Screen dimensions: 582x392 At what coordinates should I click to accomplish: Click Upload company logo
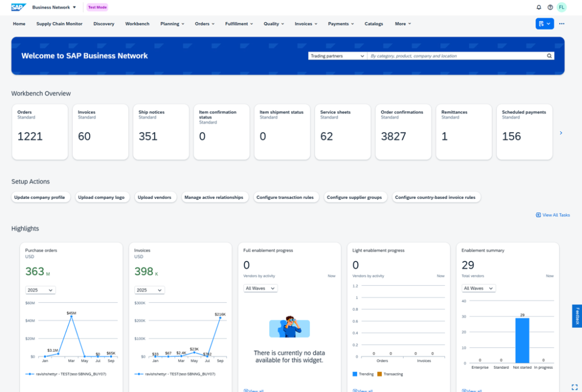point(101,197)
